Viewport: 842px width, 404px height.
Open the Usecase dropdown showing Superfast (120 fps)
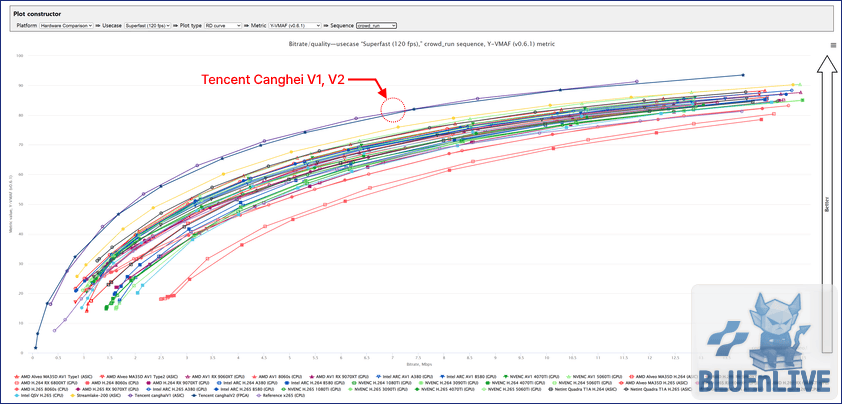pyautogui.click(x=148, y=25)
